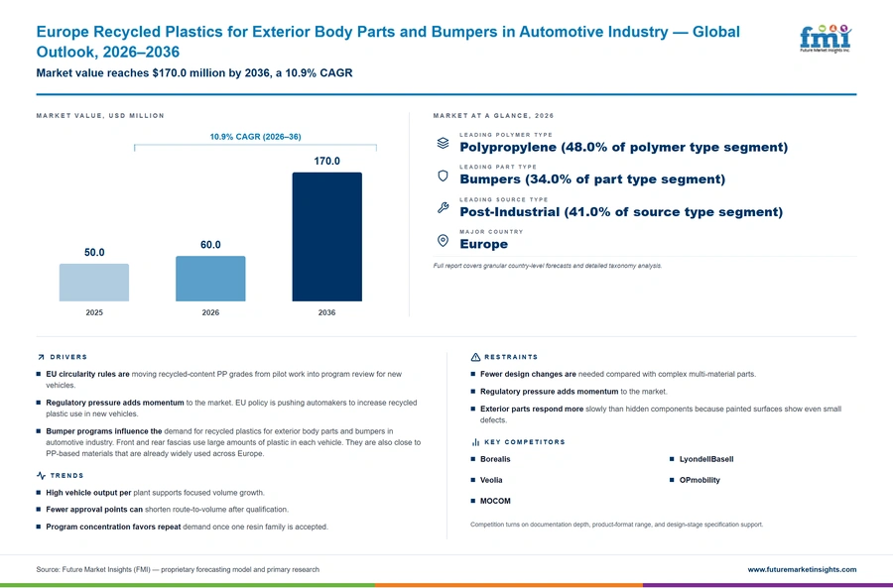The height and width of the screenshot is (588, 893).
Task: Click the 'EU circularity rules are' bullet
Action: pos(224,380)
